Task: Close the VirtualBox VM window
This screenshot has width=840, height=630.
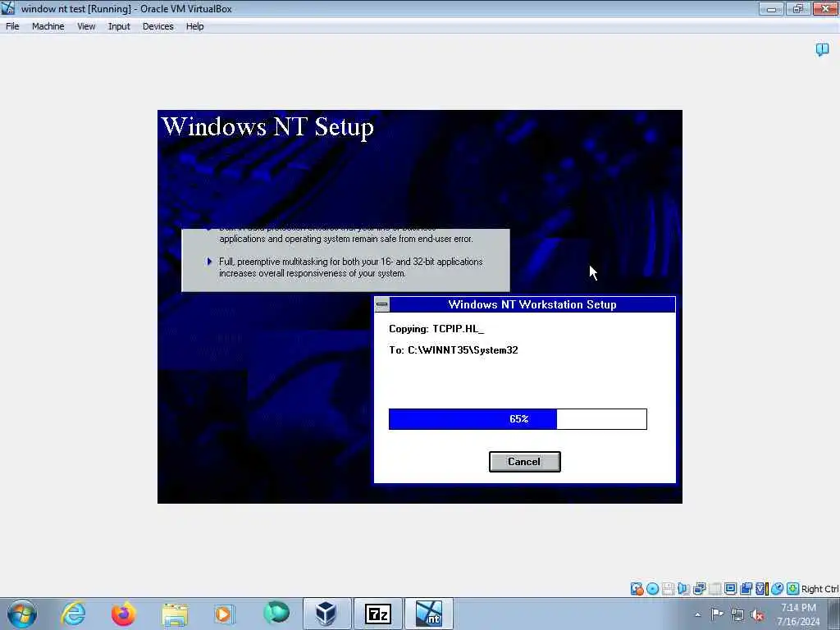Action: coord(825,8)
